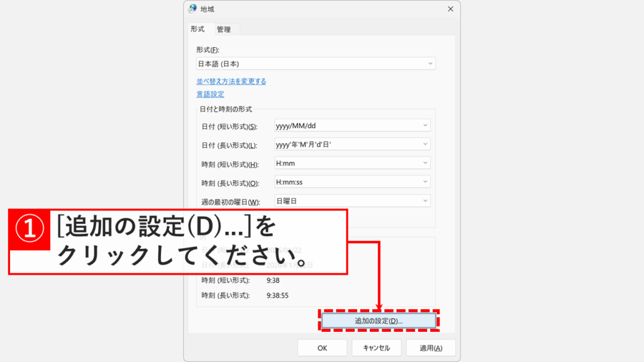Close the 地域 dialog
Viewport: 644px width, 362px height.
pyautogui.click(x=450, y=9)
